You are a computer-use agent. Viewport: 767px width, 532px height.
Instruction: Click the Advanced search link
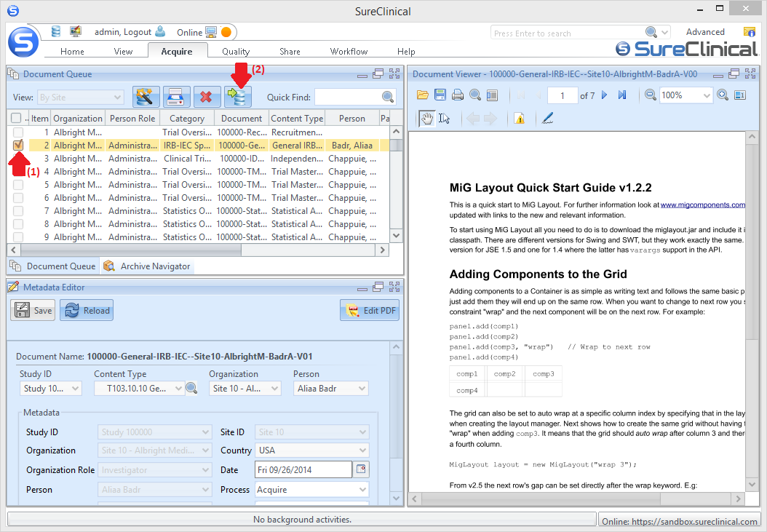pos(705,32)
